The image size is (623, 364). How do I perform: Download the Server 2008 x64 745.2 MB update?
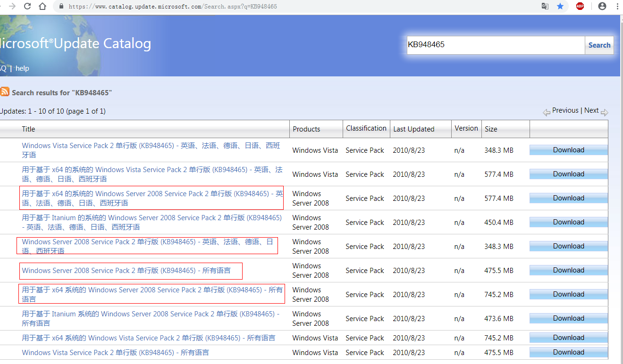569,294
